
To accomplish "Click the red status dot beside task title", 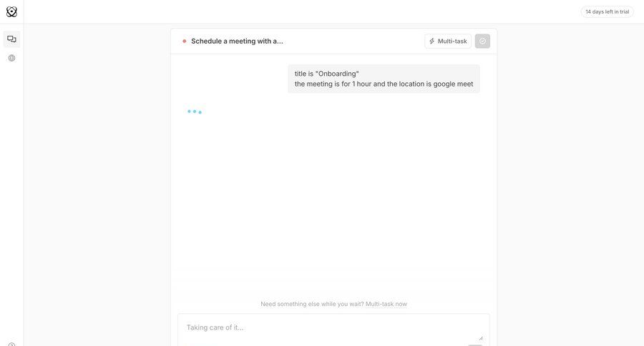I will pos(185,41).
